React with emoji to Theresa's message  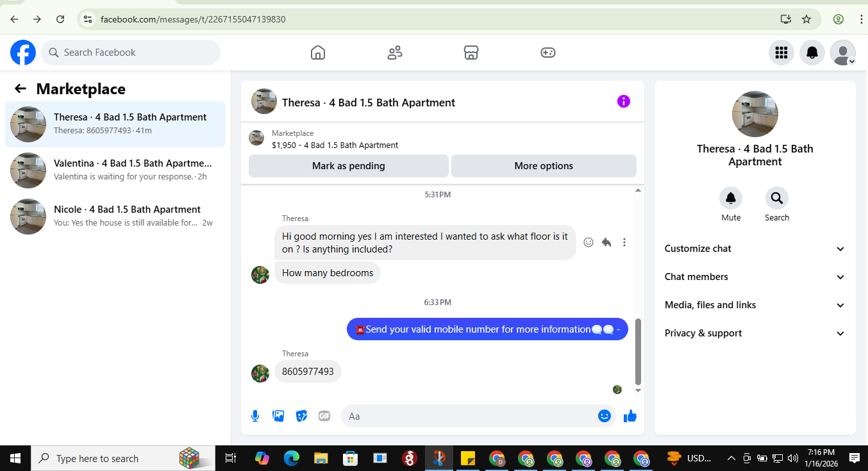click(588, 242)
